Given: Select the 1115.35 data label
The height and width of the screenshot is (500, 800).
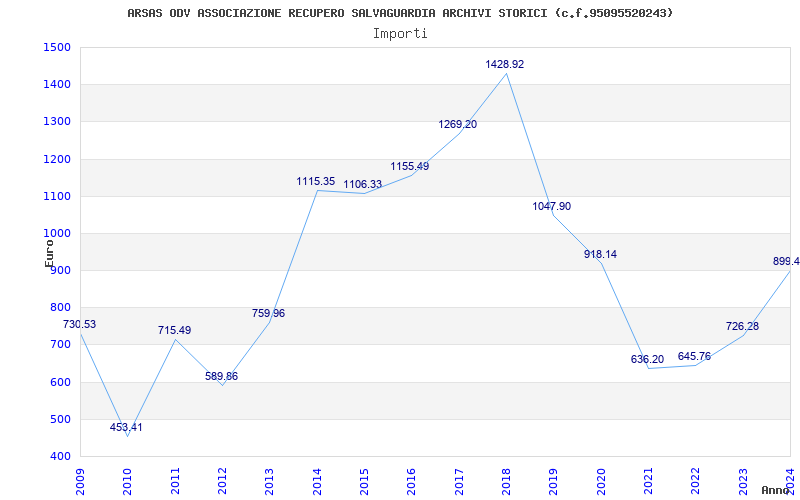Looking at the screenshot, I should (x=316, y=182).
